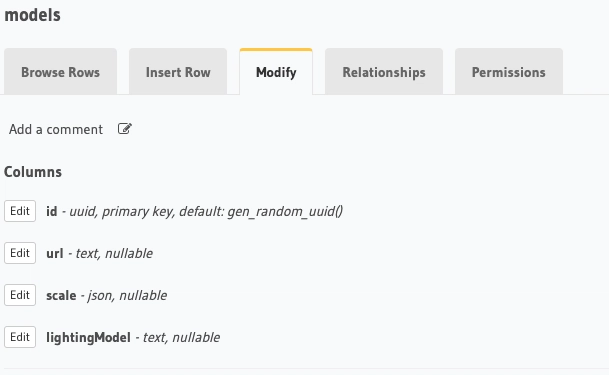Edit the url column
The height and width of the screenshot is (375, 609).
pos(20,253)
